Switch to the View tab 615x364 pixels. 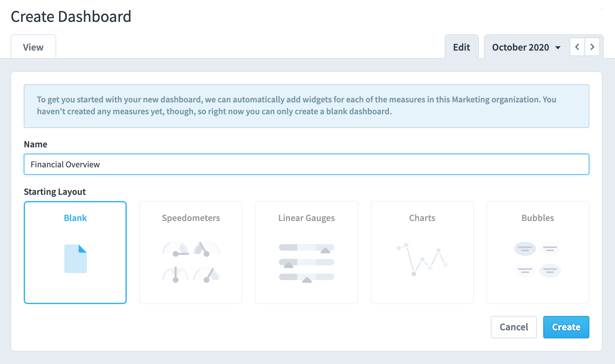point(33,47)
